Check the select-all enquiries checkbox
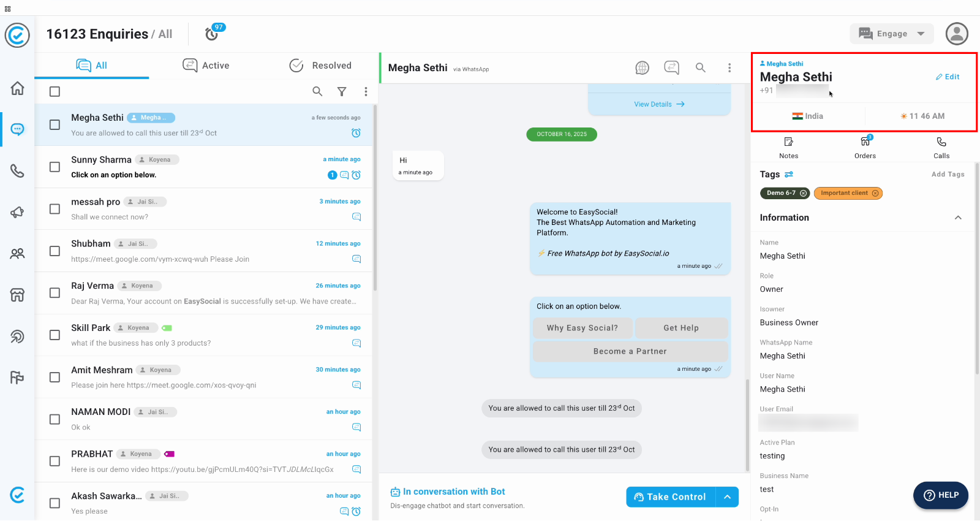Viewport: 980px width, 521px height. (x=55, y=91)
